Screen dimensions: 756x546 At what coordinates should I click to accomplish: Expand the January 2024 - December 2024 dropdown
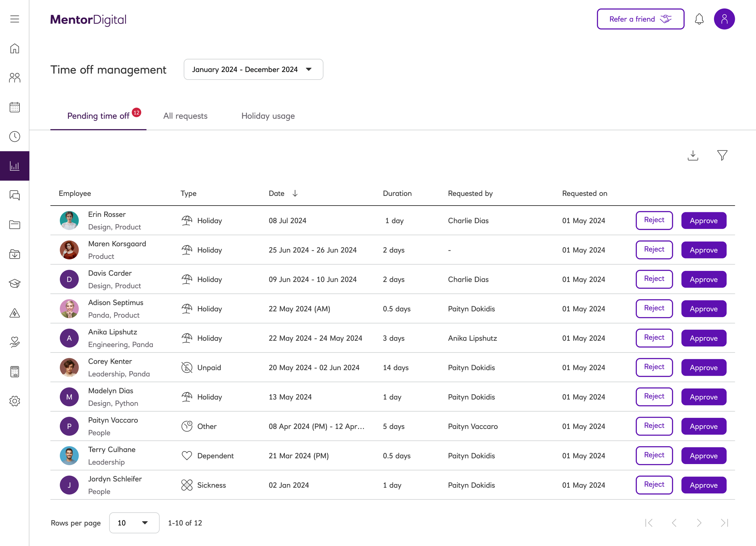coord(253,69)
